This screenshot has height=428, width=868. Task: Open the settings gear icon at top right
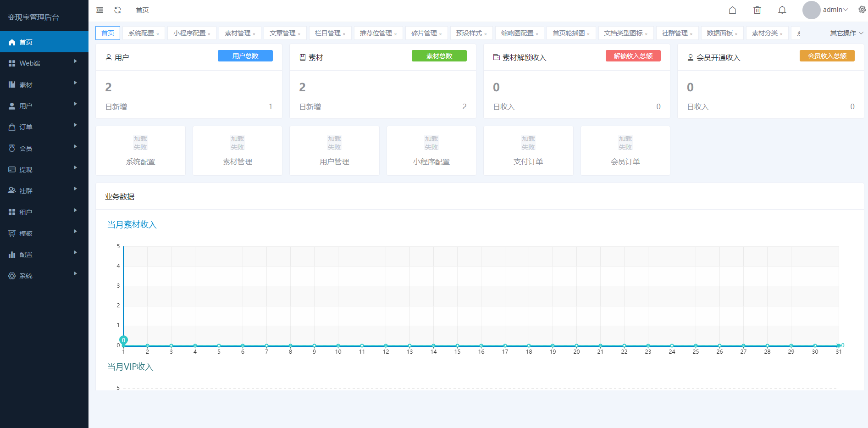pyautogui.click(x=862, y=10)
